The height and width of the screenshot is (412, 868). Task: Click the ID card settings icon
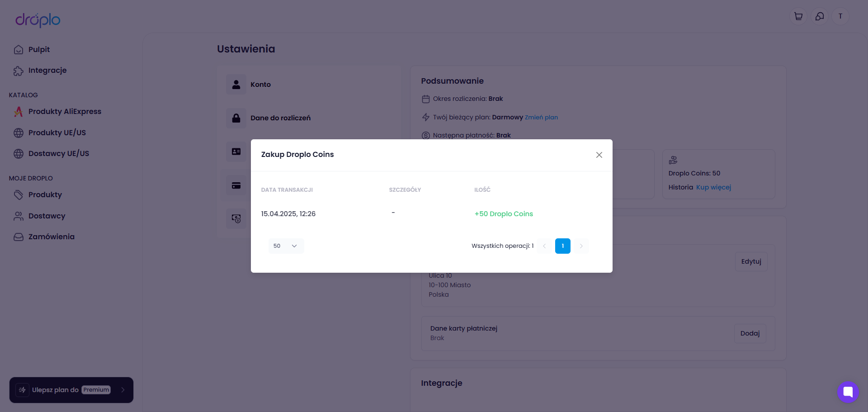tap(236, 152)
